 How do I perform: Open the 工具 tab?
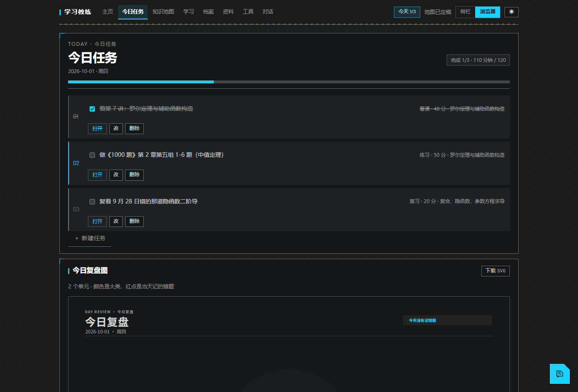(248, 12)
